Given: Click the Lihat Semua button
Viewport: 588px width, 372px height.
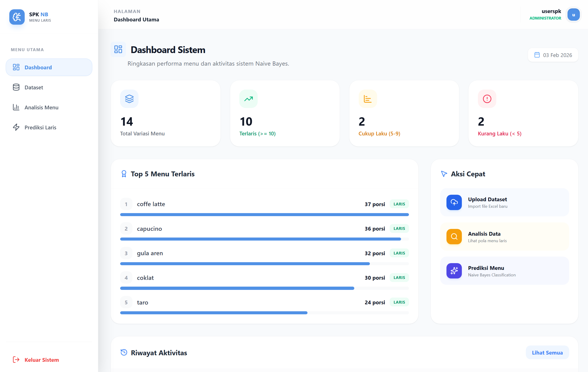Looking at the screenshot, I should tap(547, 352).
